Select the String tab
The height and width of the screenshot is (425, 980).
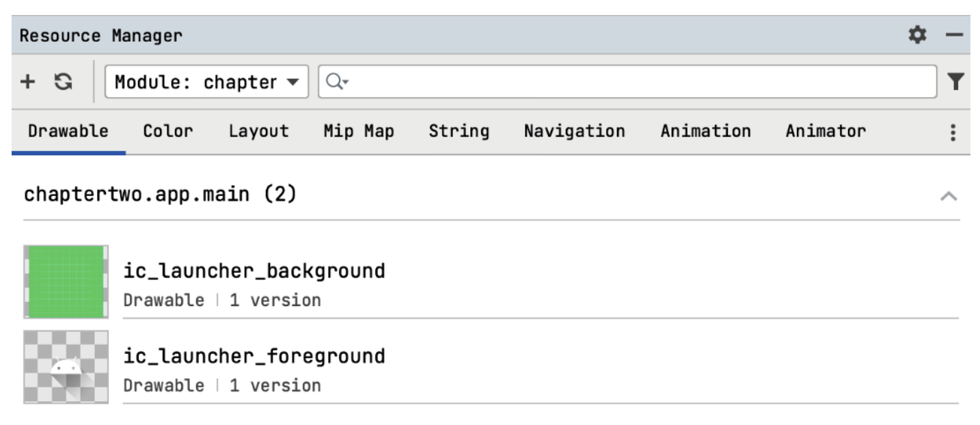tap(459, 131)
